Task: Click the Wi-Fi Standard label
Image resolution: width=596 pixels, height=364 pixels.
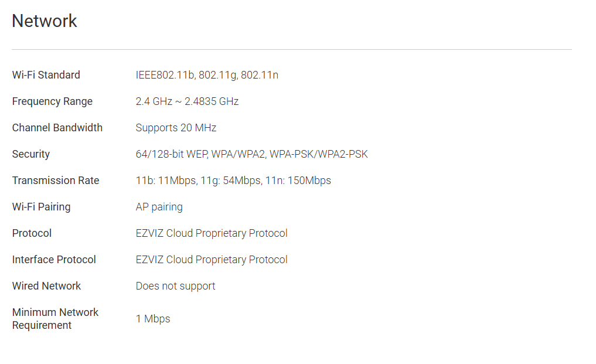Action: (x=46, y=75)
